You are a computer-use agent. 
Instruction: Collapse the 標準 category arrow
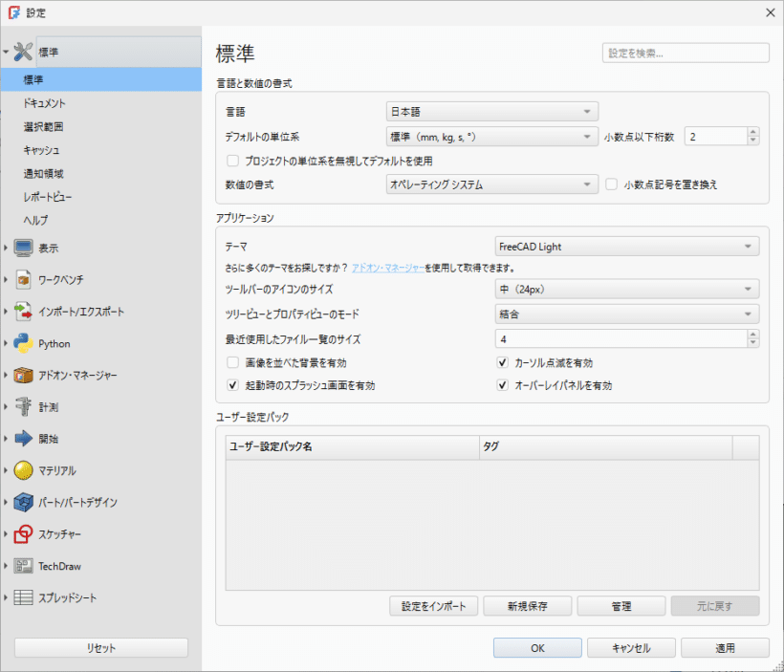[6, 52]
